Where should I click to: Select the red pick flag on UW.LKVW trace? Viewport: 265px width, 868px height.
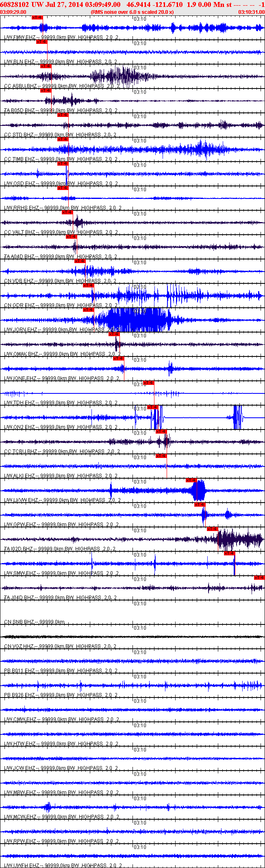(x=191, y=480)
